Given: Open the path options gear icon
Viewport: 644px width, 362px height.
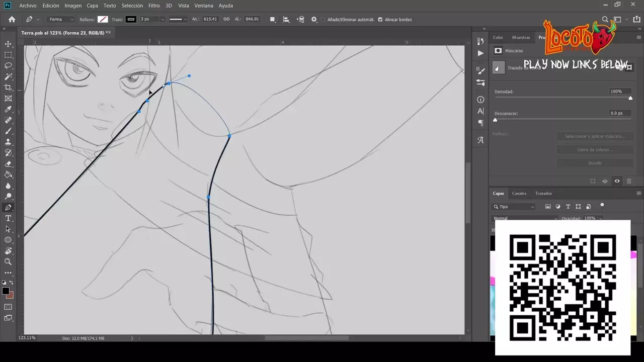Looking at the screenshot, I should (314, 19).
